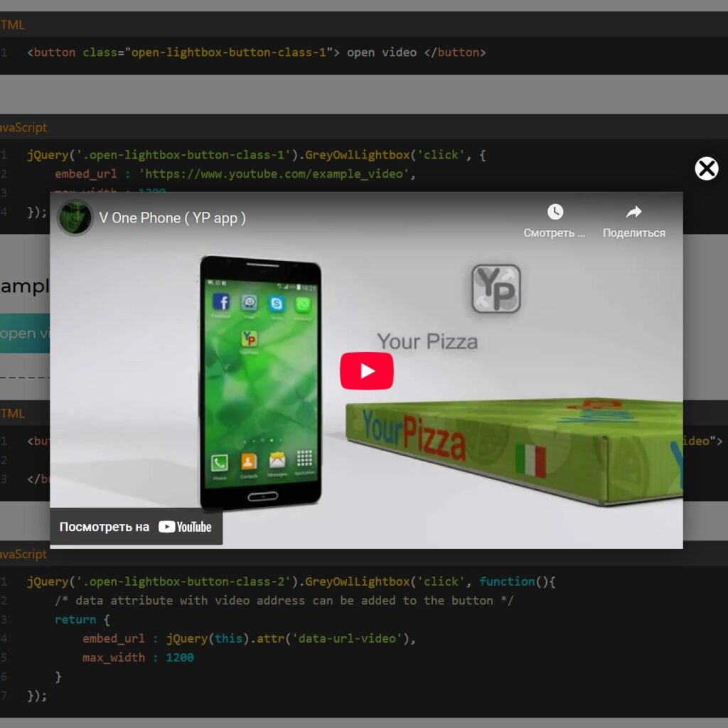This screenshot has width=728, height=728.
Task: Click the GreyOwlLightbox 'click', function(){ code line
Action: (291, 582)
